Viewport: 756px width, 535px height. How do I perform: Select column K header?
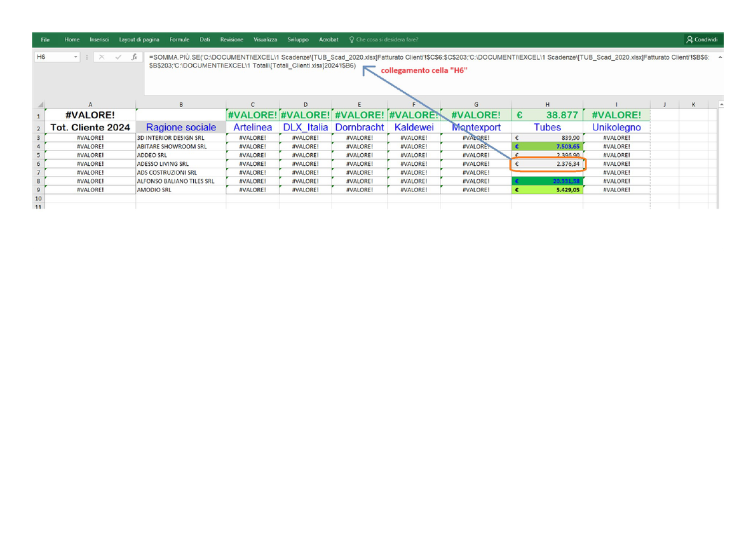click(x=693, y=104)
